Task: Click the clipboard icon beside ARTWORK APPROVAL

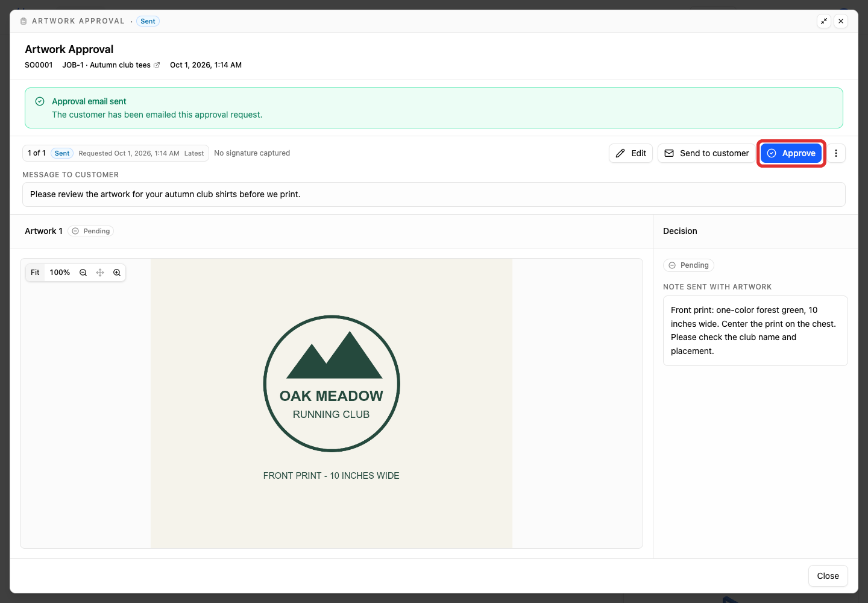Action: click(24, 21)
